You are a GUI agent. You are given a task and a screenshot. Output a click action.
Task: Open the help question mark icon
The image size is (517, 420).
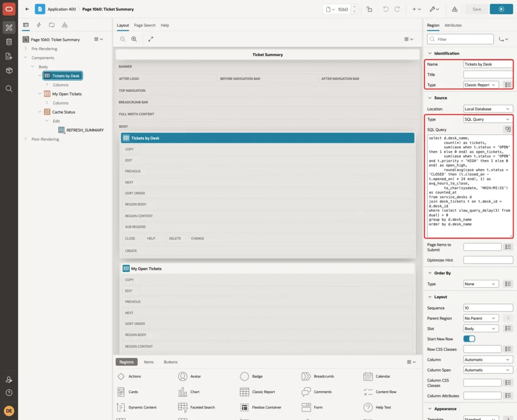9,393
